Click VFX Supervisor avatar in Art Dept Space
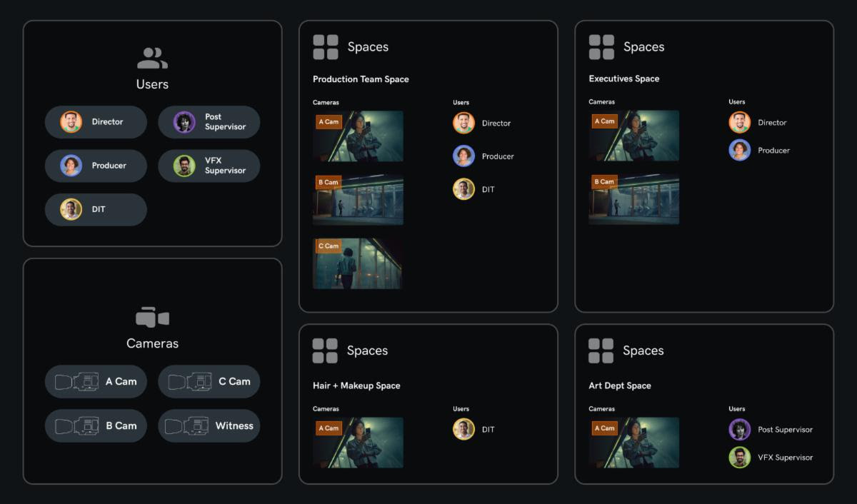Image resolution: width=857 pixels, height=504 pixels. (739, 458)
